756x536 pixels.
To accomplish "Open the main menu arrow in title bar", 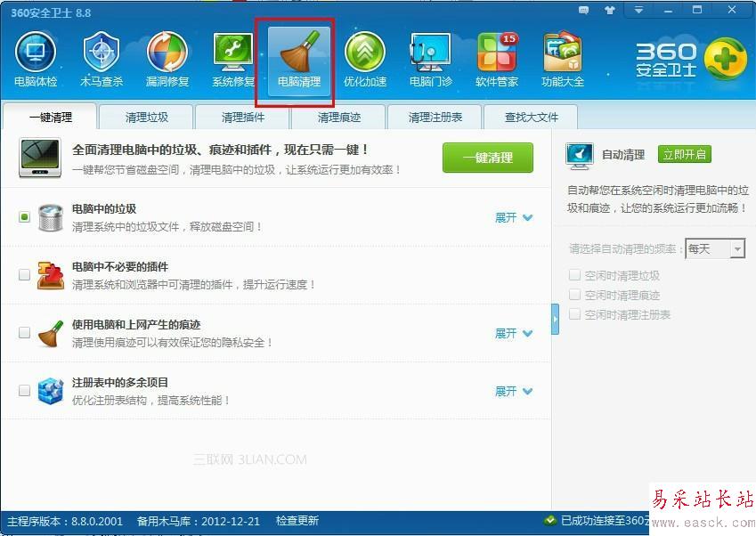I will [638, 10].
